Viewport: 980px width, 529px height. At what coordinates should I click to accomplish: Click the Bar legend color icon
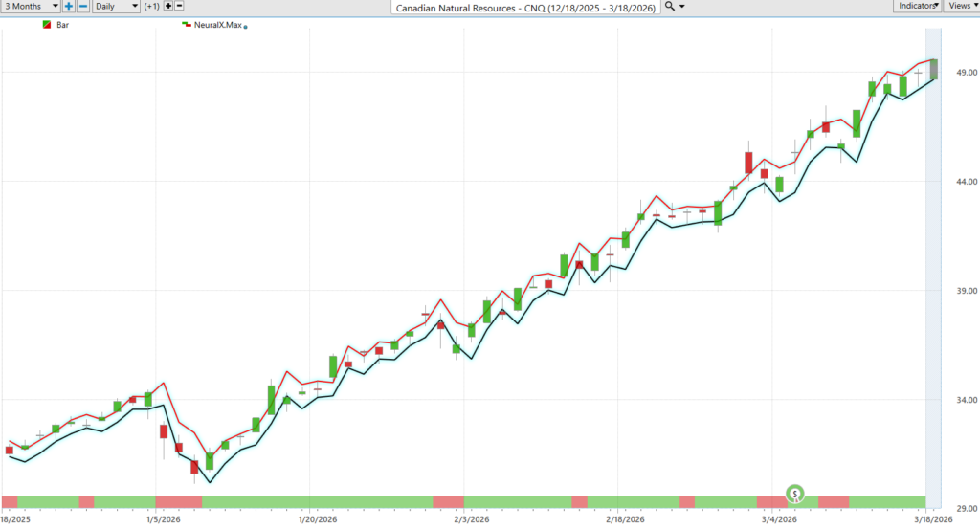47,24
